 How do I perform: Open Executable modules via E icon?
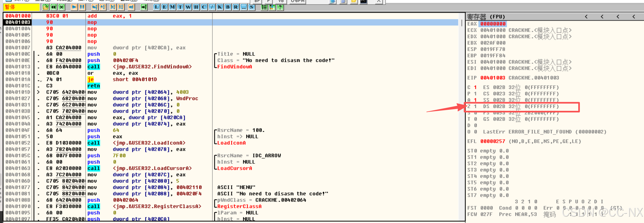click(164, 7)
